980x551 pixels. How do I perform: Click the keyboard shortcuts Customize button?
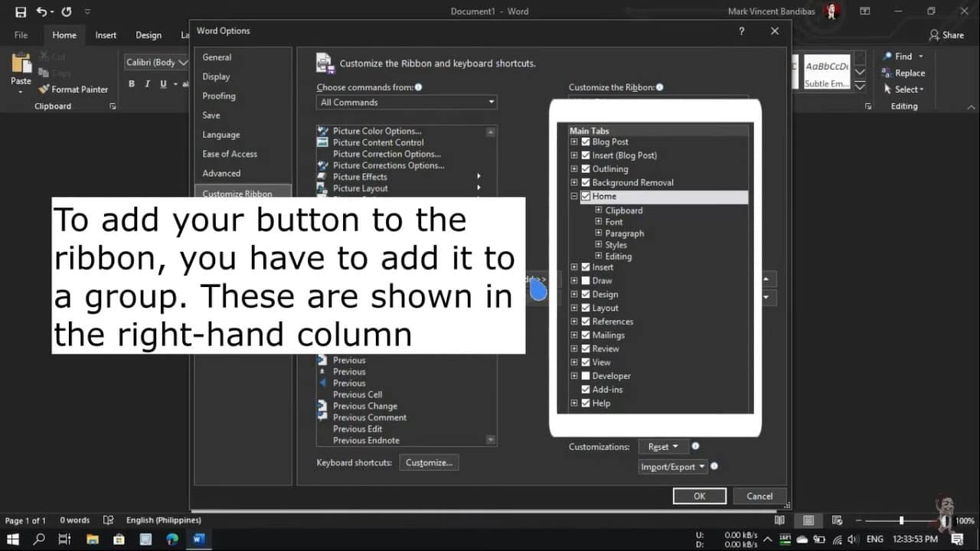429,463
